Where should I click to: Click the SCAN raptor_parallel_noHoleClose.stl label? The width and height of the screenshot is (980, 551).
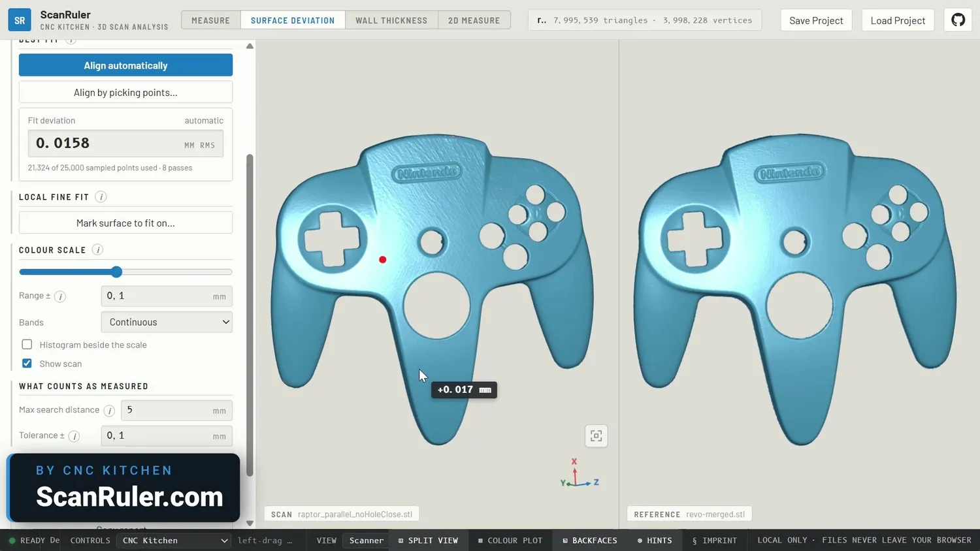pos(342,514)
